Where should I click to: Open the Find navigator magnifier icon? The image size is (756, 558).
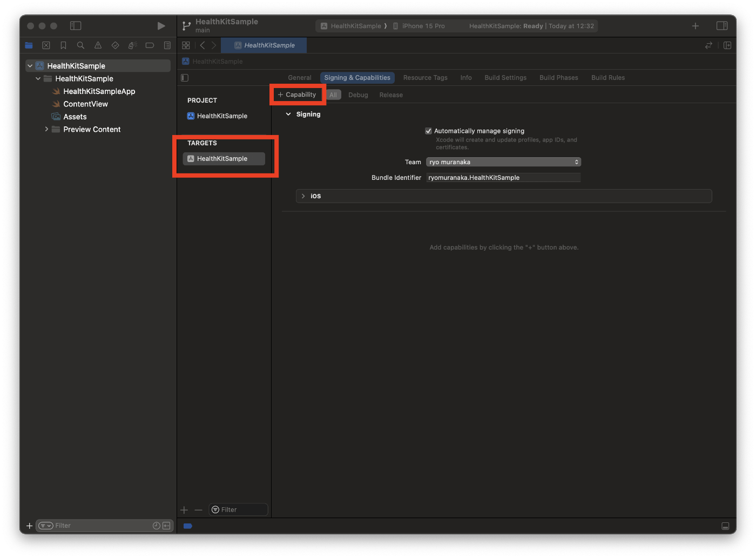coord(80,45)
